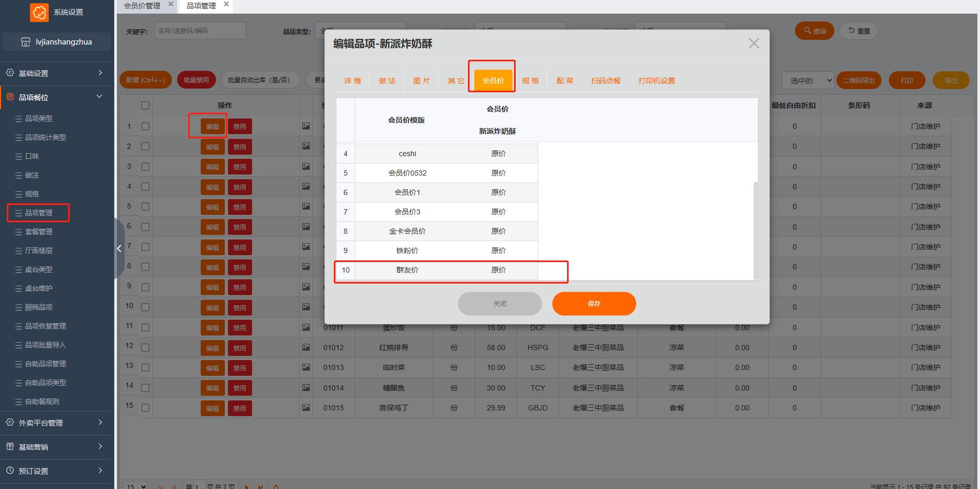Check the checkbox in row 10
The height and width of the screenshot is (489, 980).
click(x=146, y=307)
